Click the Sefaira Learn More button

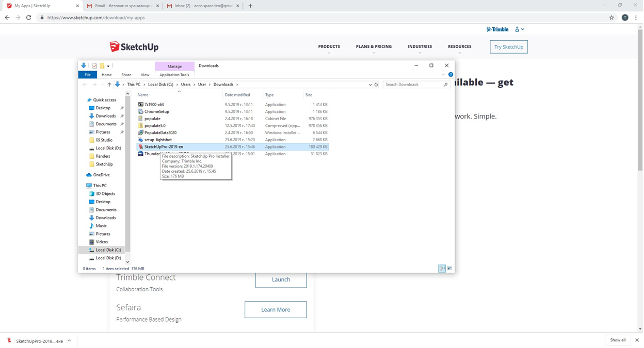click(276, 309)
